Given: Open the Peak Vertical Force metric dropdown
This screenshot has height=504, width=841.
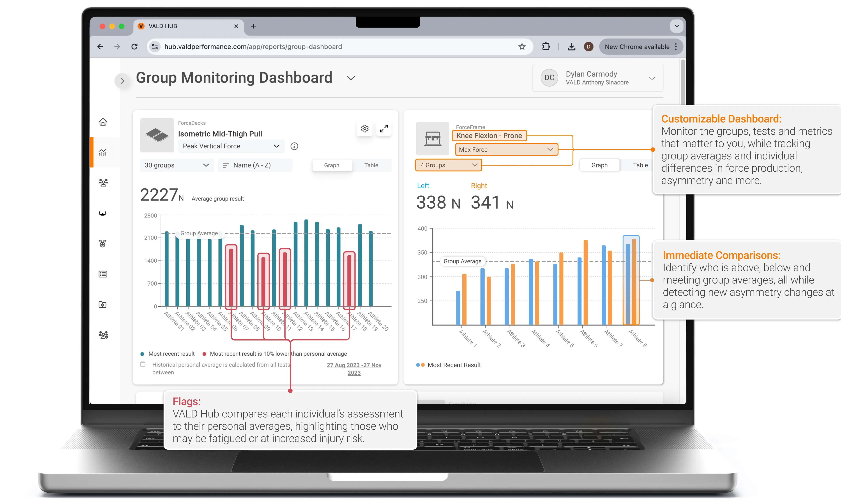Looking at the screenshot, I should pos(231,146).
